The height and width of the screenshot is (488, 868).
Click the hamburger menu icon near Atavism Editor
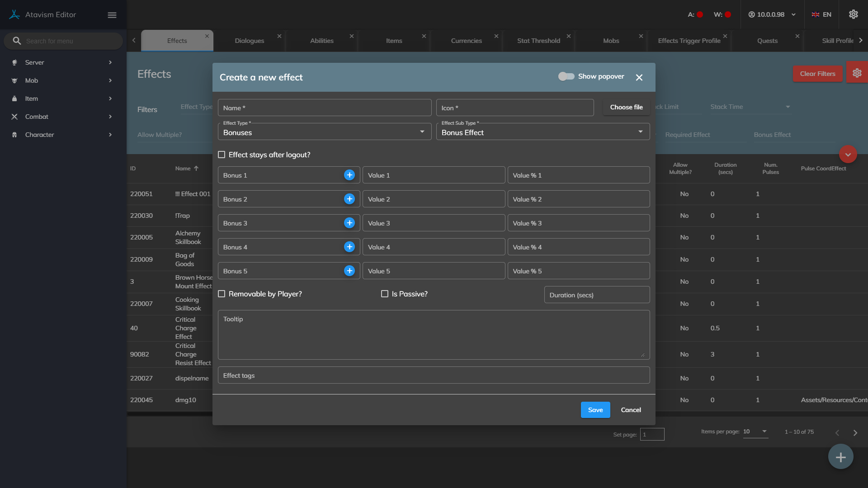click(112, 15)
